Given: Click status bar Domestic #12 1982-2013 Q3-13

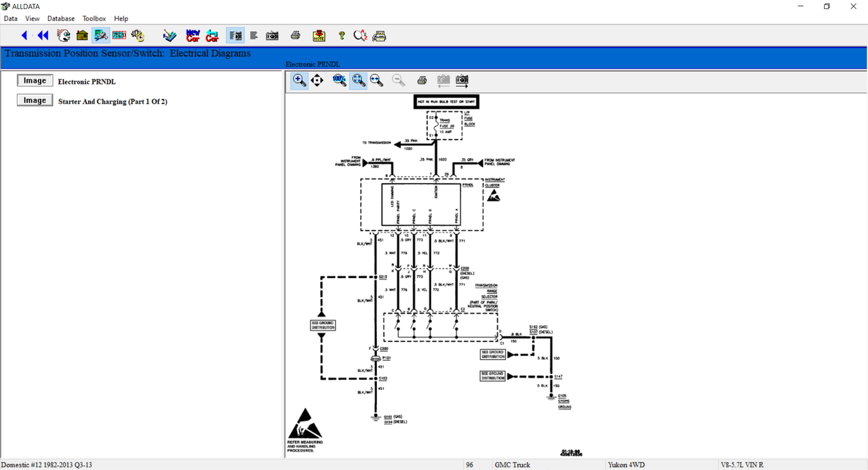Looking at the screenshot, I should click(x=47, y=465).
